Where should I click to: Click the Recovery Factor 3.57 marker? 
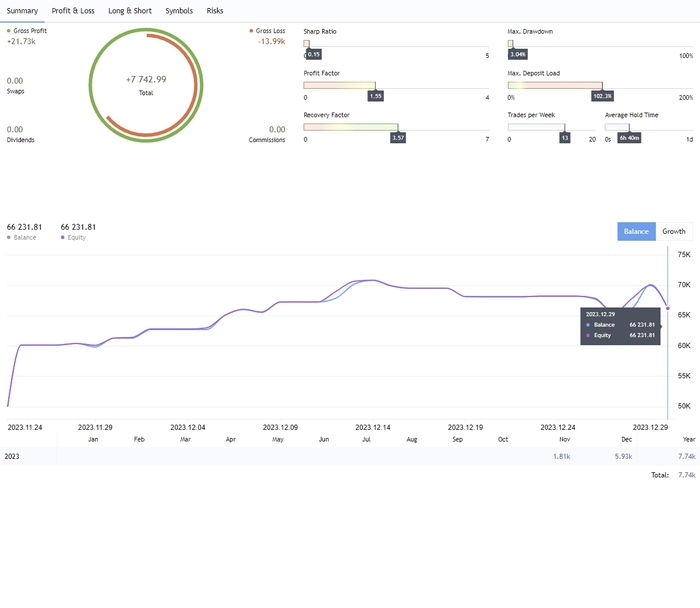[397, 138]
